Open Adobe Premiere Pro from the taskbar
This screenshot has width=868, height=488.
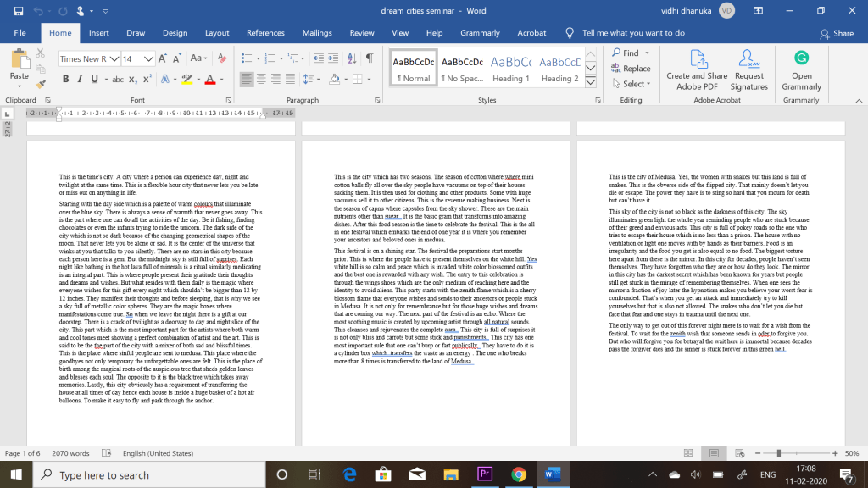pos(487,474)
